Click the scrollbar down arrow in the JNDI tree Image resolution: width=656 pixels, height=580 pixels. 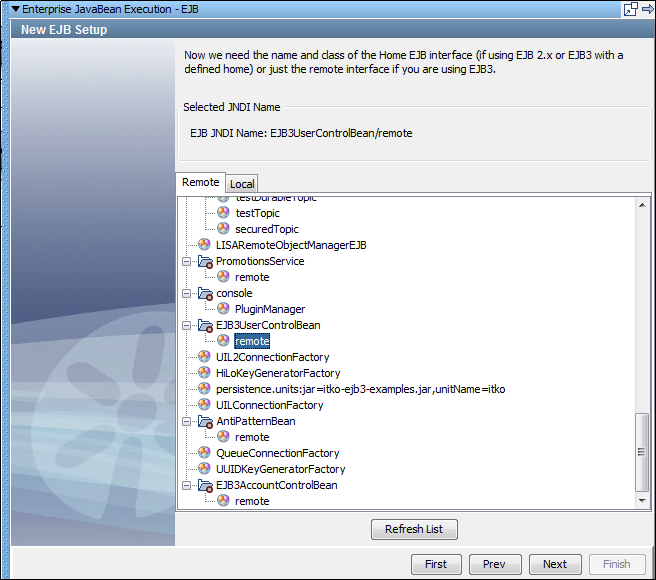coord(642,500)
